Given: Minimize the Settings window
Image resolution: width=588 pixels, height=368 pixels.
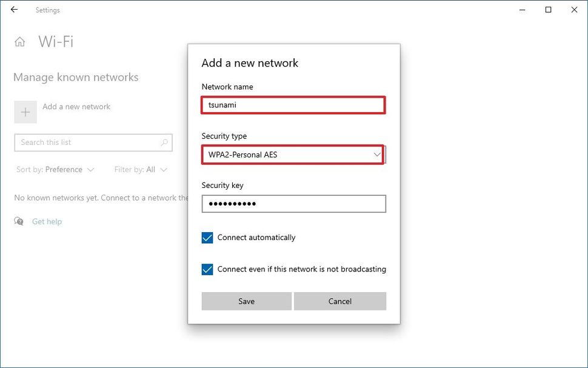Looking at the screenshot, I should click(x=522, y=10).
